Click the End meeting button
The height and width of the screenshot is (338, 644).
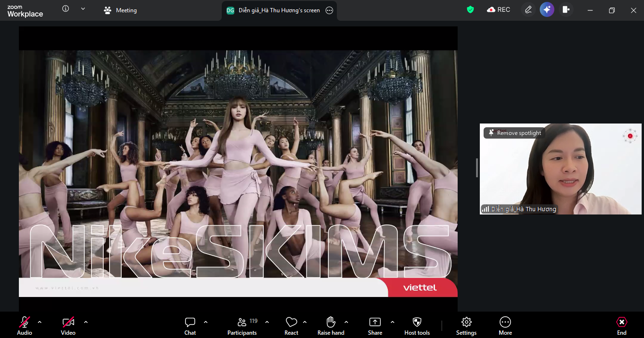(622, 326)
